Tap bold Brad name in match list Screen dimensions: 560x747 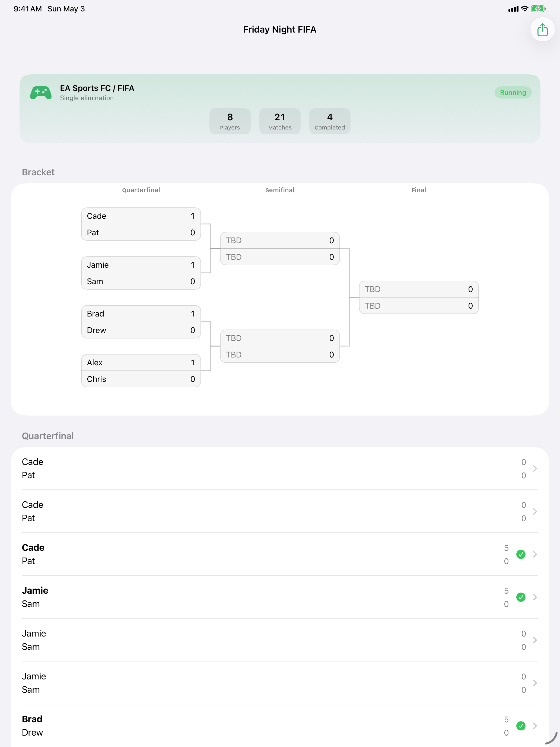[x=32, y=719]
